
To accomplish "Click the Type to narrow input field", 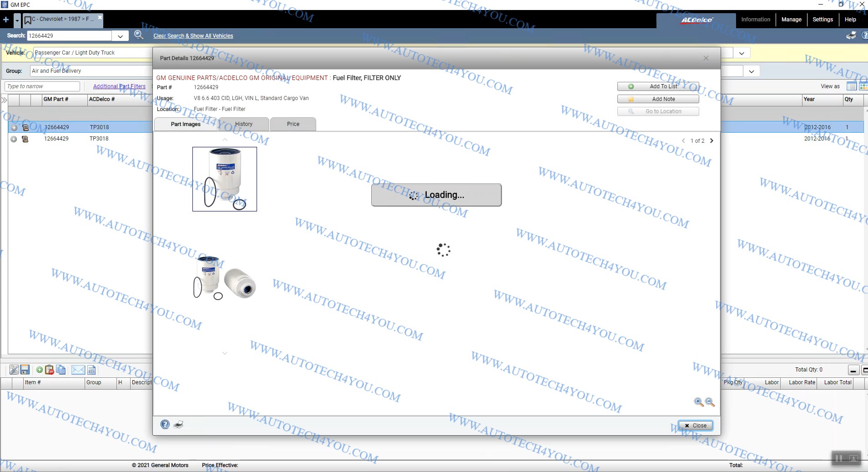I will point(42,86).
